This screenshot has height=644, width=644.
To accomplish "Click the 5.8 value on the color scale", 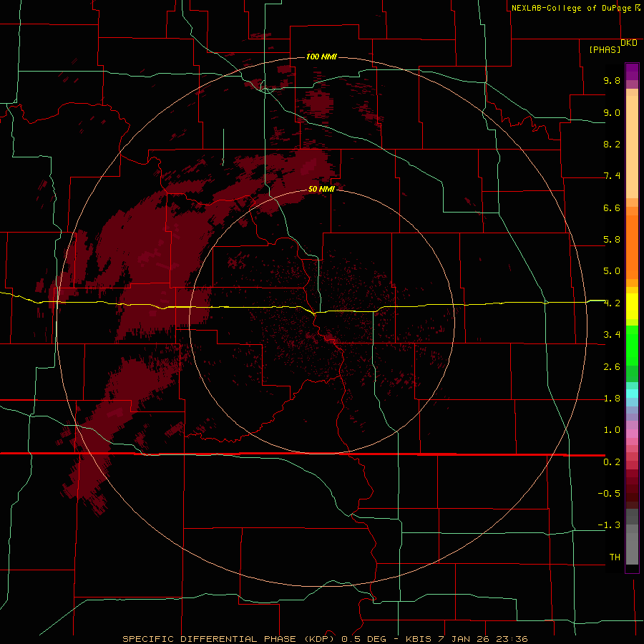I will [612, 240].
